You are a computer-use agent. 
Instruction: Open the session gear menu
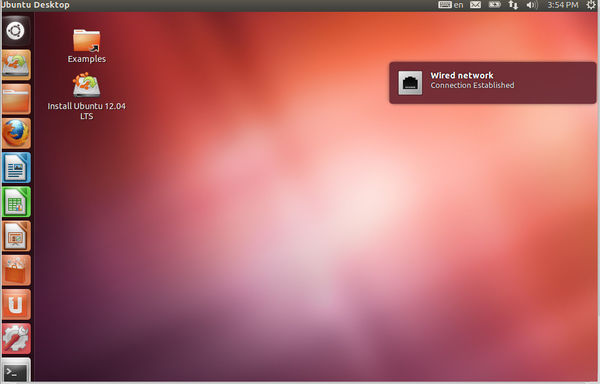[591, 5]
